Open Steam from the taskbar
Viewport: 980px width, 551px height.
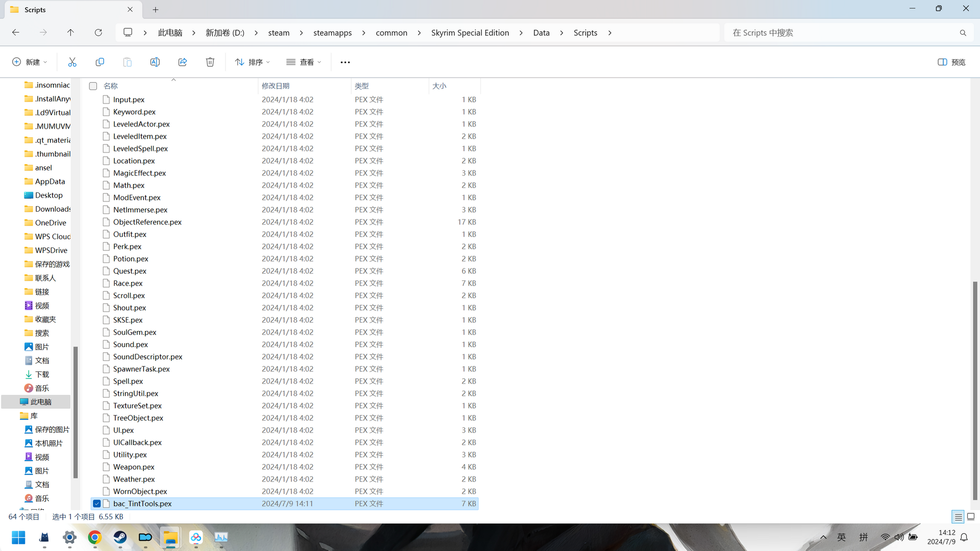click(x=120, y=537)
